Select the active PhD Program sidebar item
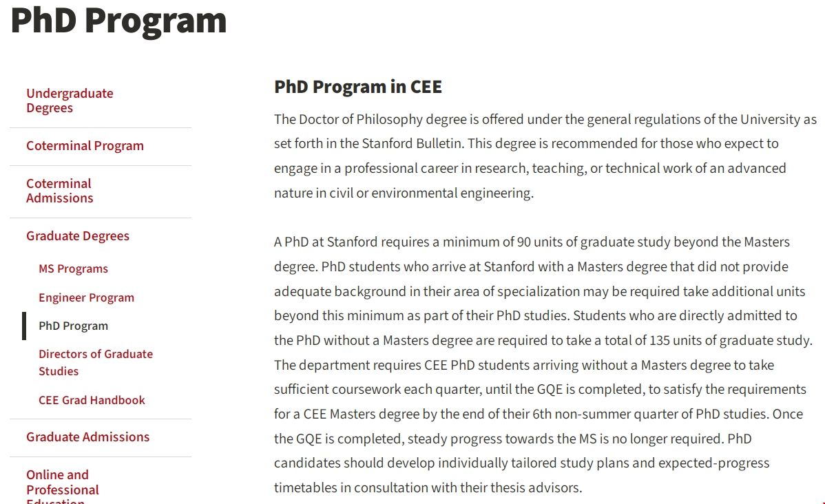Image resolution: width=825 pixels, height=504 pixels. pyautogui.click(x=73, y=326)
